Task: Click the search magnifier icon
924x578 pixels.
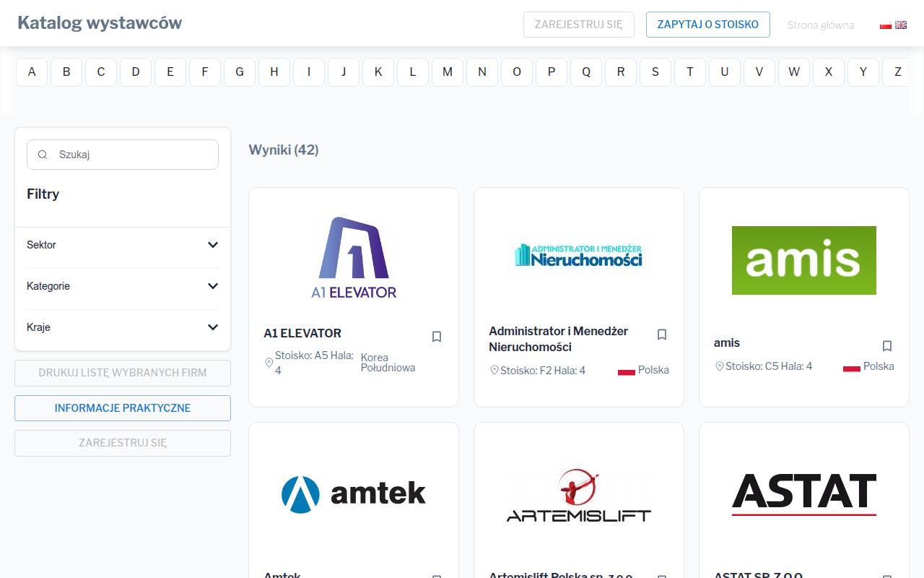Action: (x=43, y=155)
